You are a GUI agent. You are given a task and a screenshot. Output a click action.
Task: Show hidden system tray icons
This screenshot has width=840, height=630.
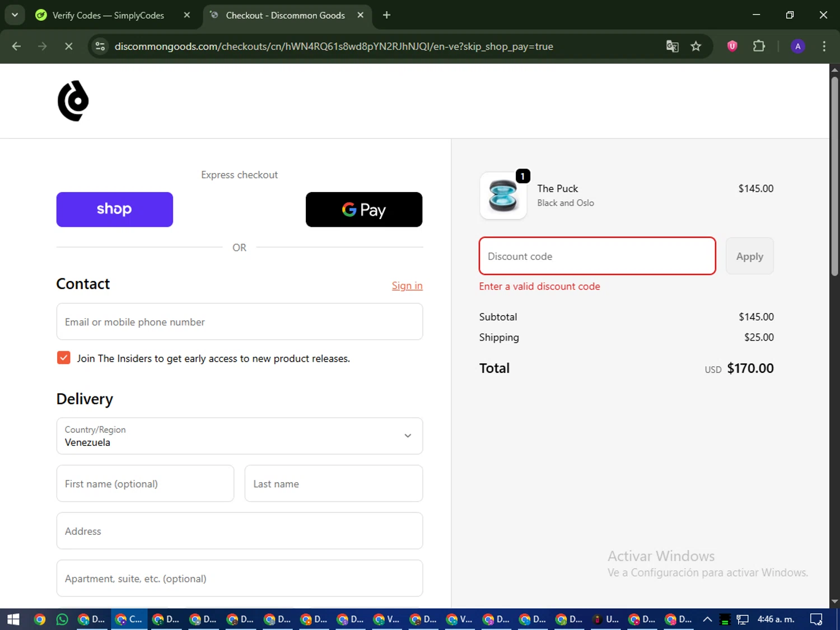click(707, 619)
